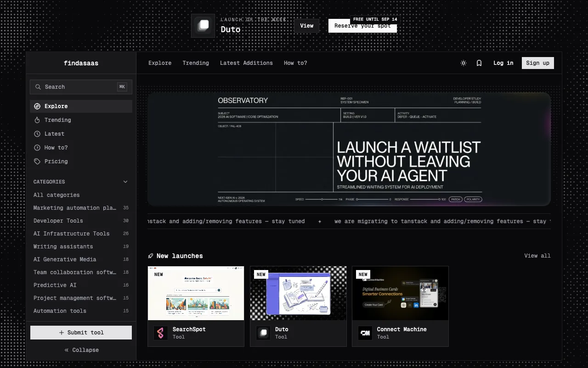Click the Connect Machine logo icon
Image resolution: width=588 pixels, height=368 pixels.
point(365,333)
